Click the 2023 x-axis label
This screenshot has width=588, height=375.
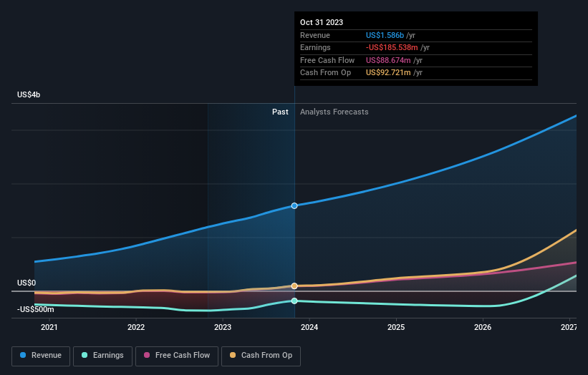click(223, 327)
